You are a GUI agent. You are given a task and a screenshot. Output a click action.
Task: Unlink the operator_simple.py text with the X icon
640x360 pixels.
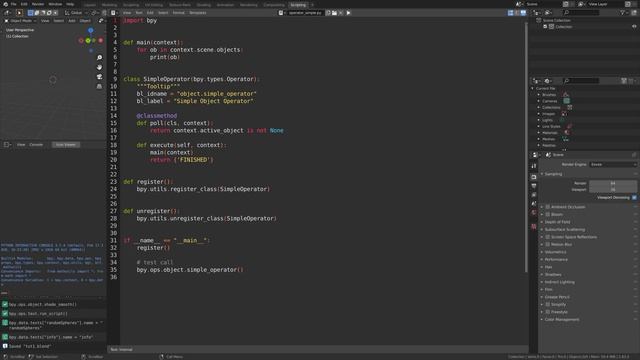coord(341,13)
